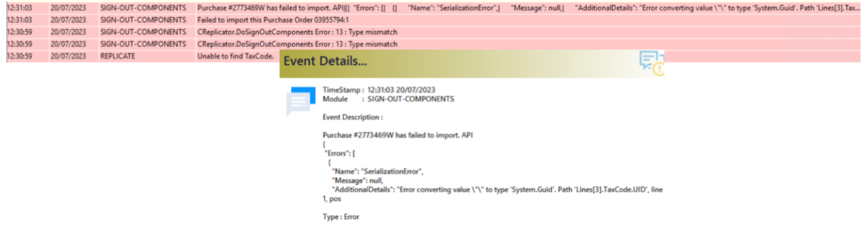Select the lower 'Type mismatch' error row
Viewport: 868px width, 231px height.
point(434,44)
